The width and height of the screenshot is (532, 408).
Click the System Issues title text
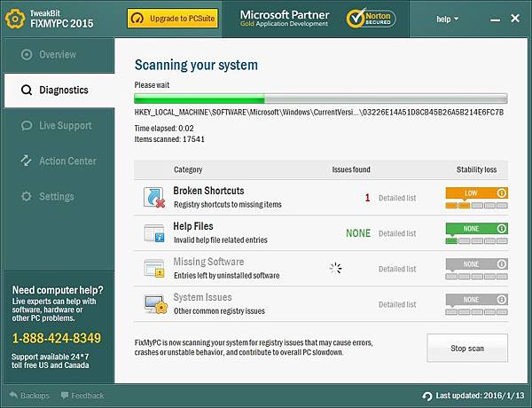202,297
